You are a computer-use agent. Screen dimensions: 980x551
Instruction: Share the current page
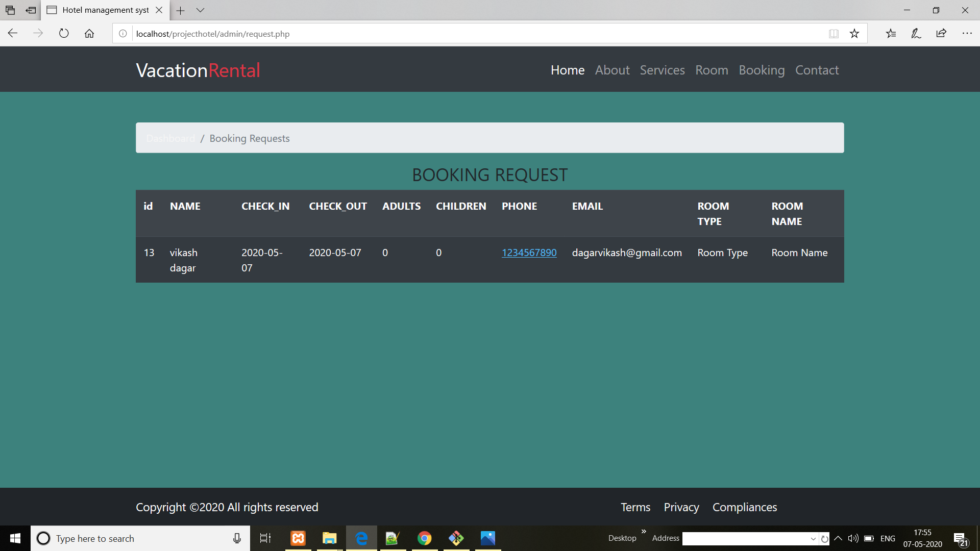(x=941, y=34)
